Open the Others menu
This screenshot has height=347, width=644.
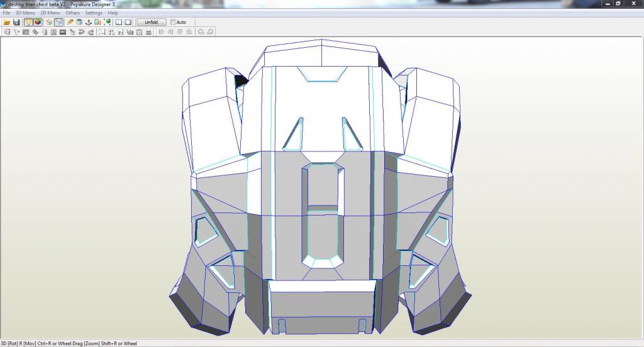[73, 13]
